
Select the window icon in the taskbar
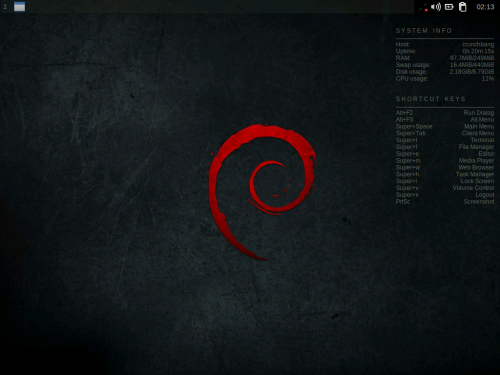click(x=20, y=7)
